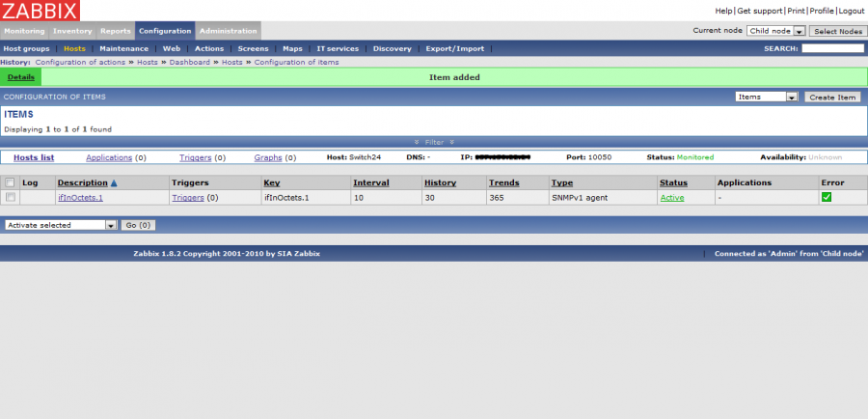868x419 pixels.
Task: Sort by Interval column header
Action: (x=371, y=182)
